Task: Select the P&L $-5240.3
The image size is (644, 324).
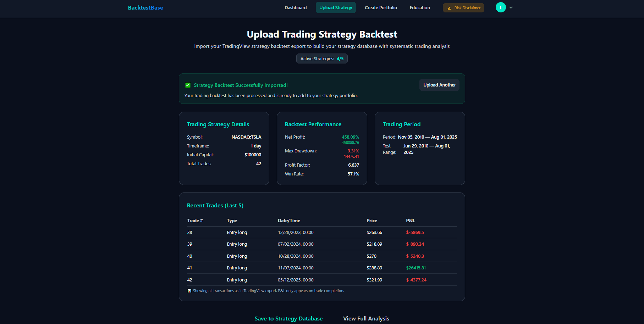Action: coord(415,256)
